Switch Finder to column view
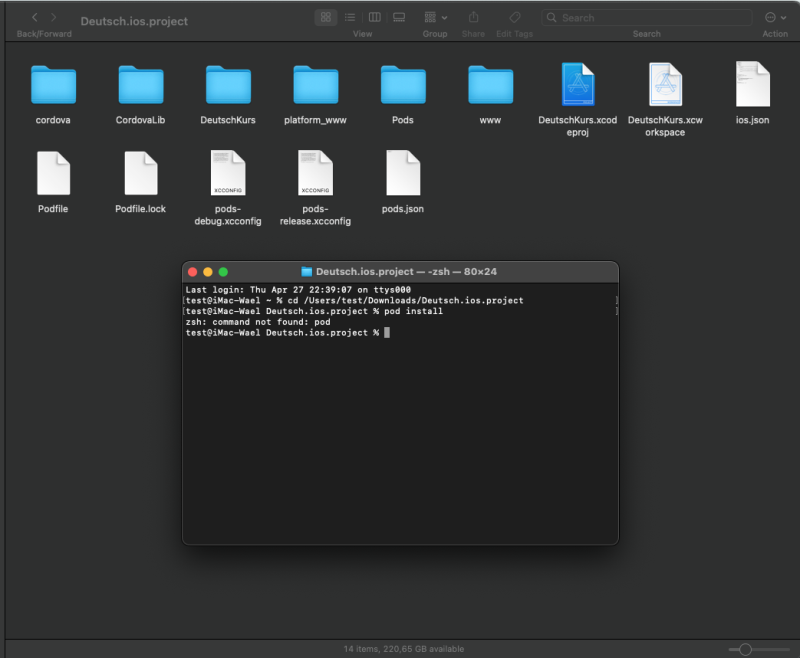 click(x=374, y=17)
